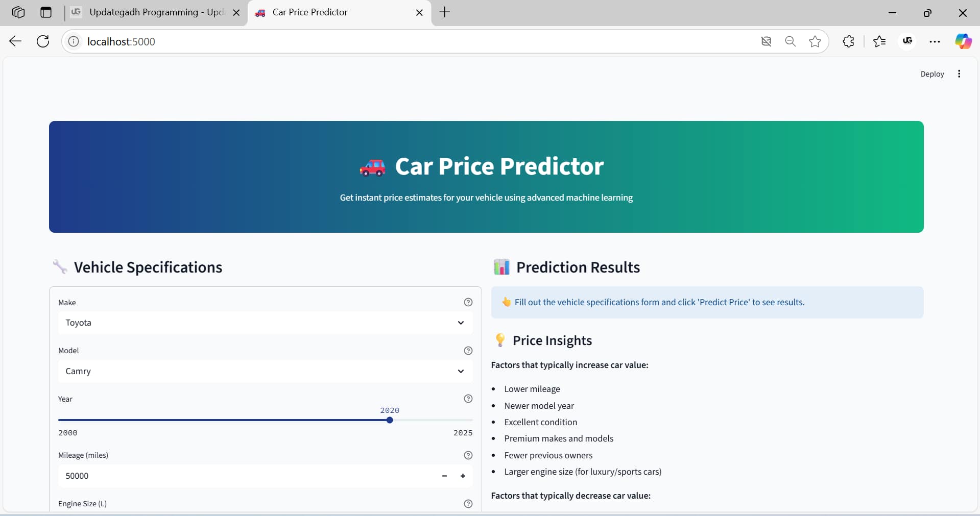Open the Streamlit three-dot options menu

coord(959,74)
